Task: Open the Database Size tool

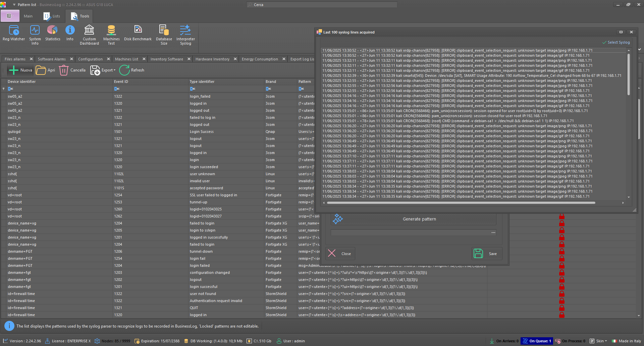Action: click(x=164, y=35)
